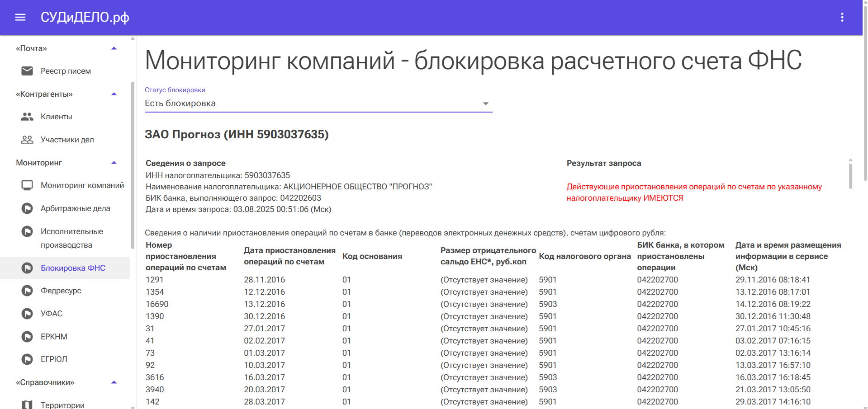
Task: Open the hamburger navigation menu
Action: (x=20, y=17)
